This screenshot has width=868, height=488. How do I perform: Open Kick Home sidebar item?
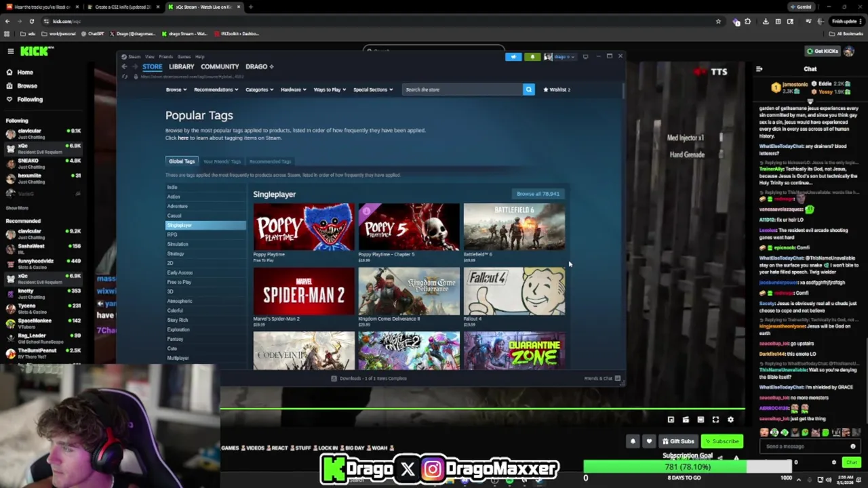25,72
